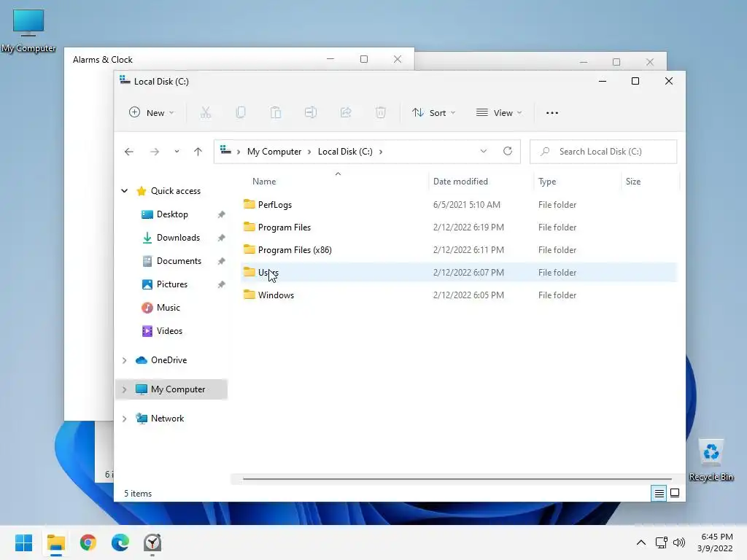Image resolution: width=747 pixels, height=560 pixels.
Task: Switch to details view in status bar
Action: tap(659, 494)
